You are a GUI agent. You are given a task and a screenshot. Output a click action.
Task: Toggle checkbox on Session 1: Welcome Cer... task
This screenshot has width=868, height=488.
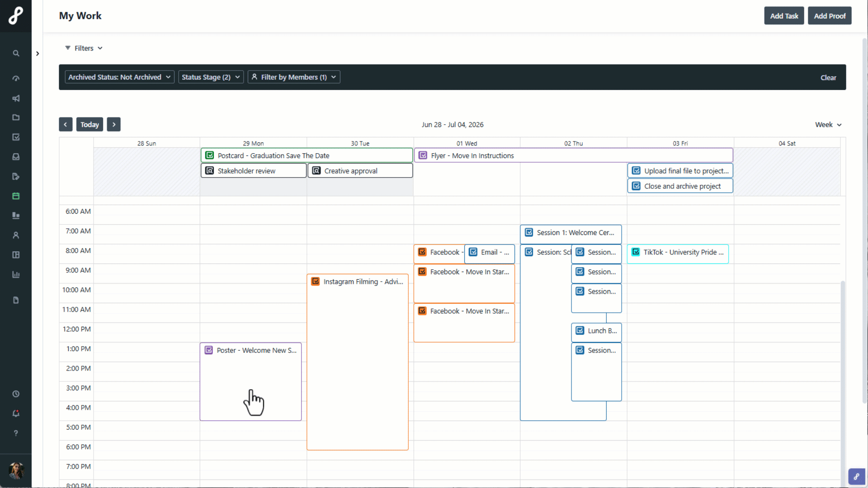pos(529,233)
